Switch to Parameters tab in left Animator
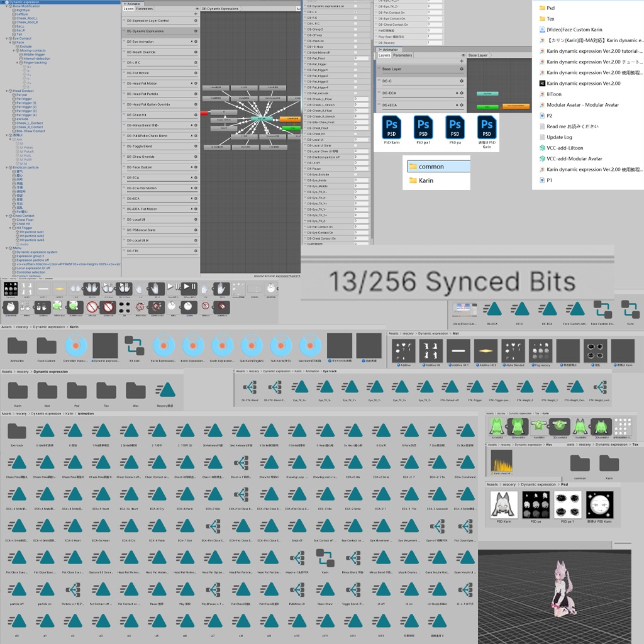This screenshot has width=644, height=644. point(145,9)
